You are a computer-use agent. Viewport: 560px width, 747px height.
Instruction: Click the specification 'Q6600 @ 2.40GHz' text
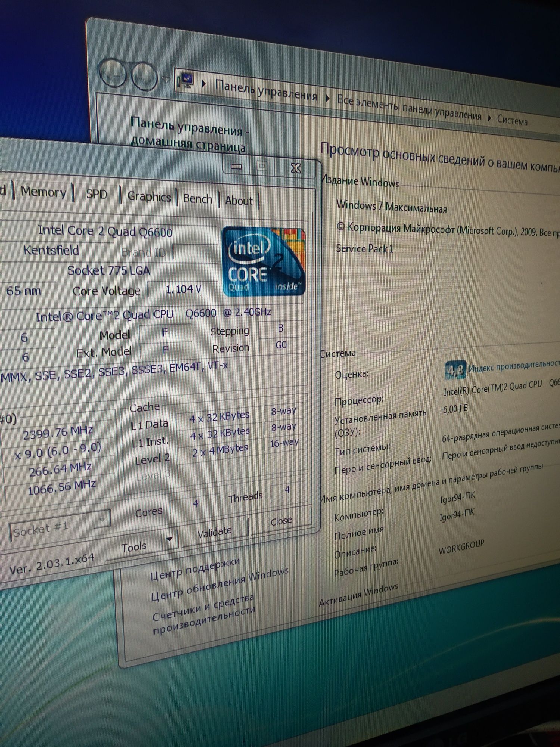pos(228,313)
